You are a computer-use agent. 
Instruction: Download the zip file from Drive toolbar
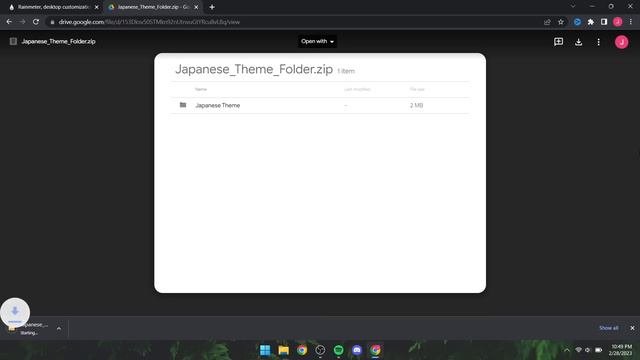[578, 42]
